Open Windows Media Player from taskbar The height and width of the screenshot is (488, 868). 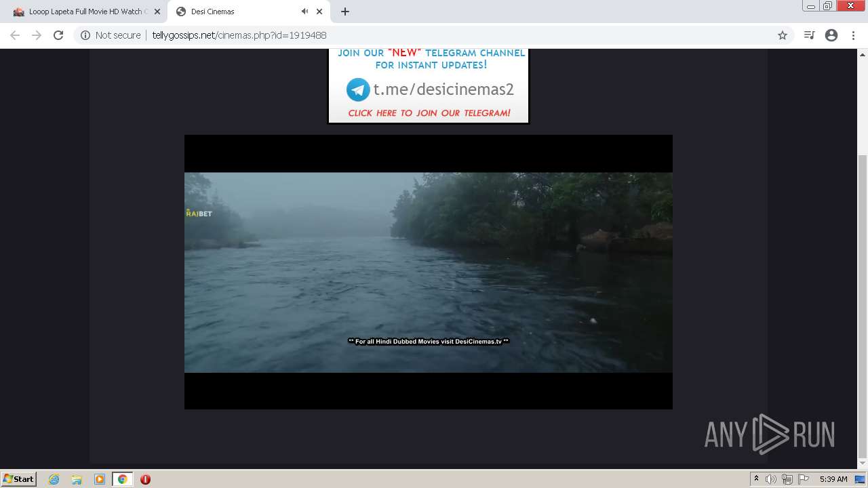coord(100,479)
